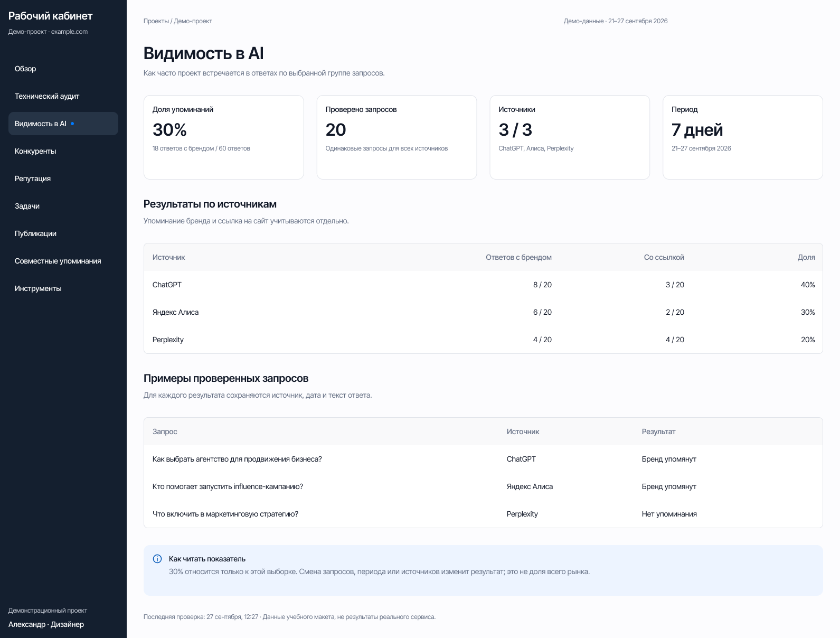This screenshot has width=840, height=638.
Task: Click Бренд упомянут in the ChatGPT query row
Action: [x=669, y=459]
